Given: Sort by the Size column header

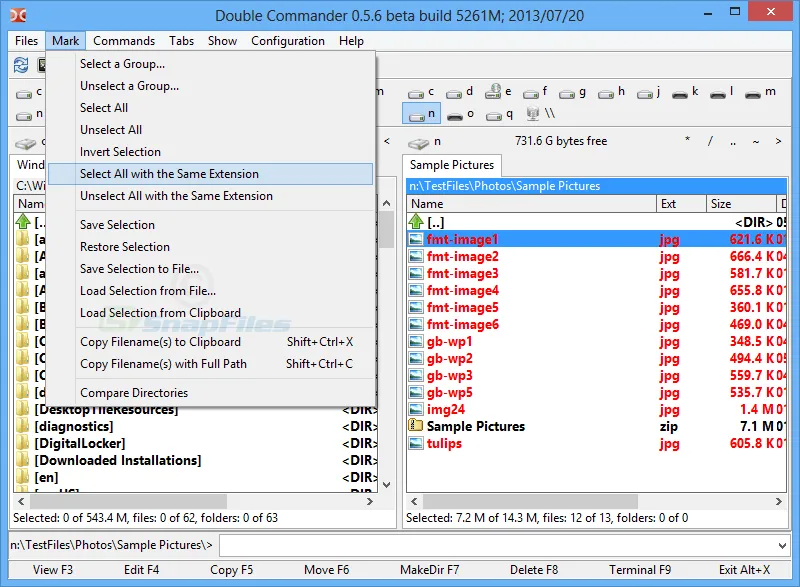Looking at the screenshot, I should [741, 203].
